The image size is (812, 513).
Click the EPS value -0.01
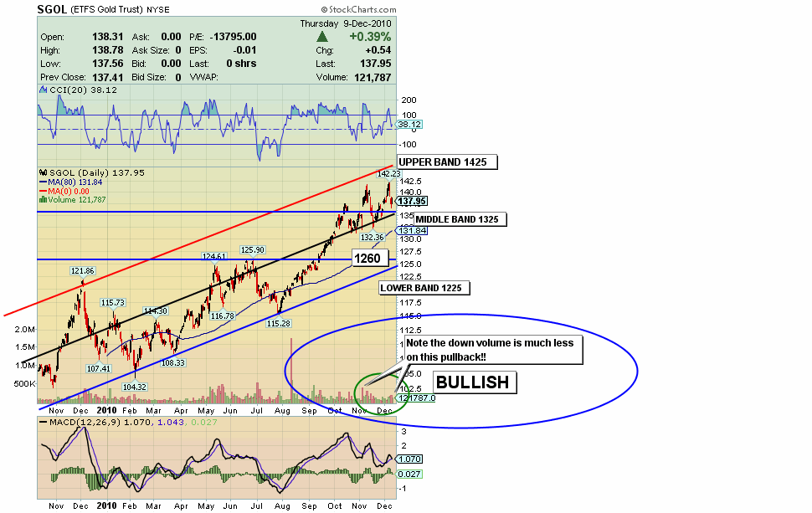pos(244,50)
